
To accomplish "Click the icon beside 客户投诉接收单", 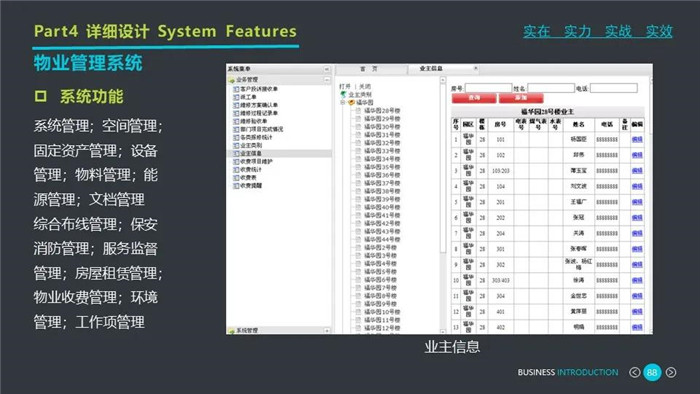I will click(236, 89).
